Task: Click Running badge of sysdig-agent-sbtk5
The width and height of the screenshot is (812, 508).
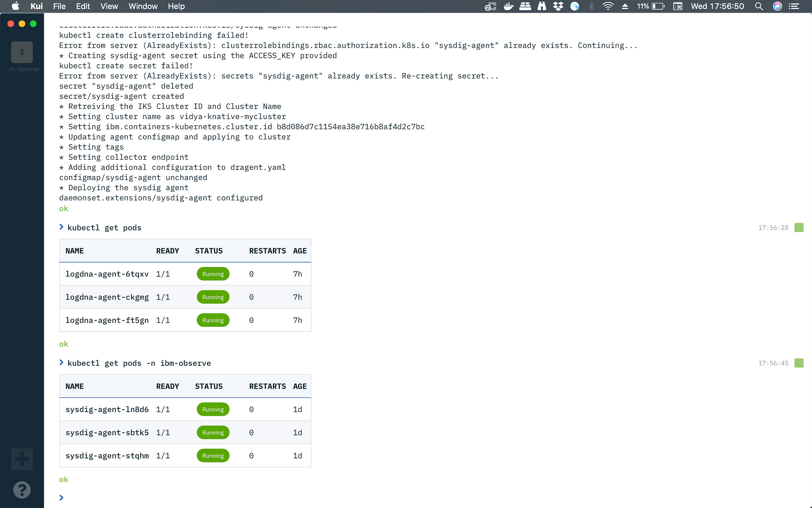Action: pyautogui.click(x=213, y=432)
